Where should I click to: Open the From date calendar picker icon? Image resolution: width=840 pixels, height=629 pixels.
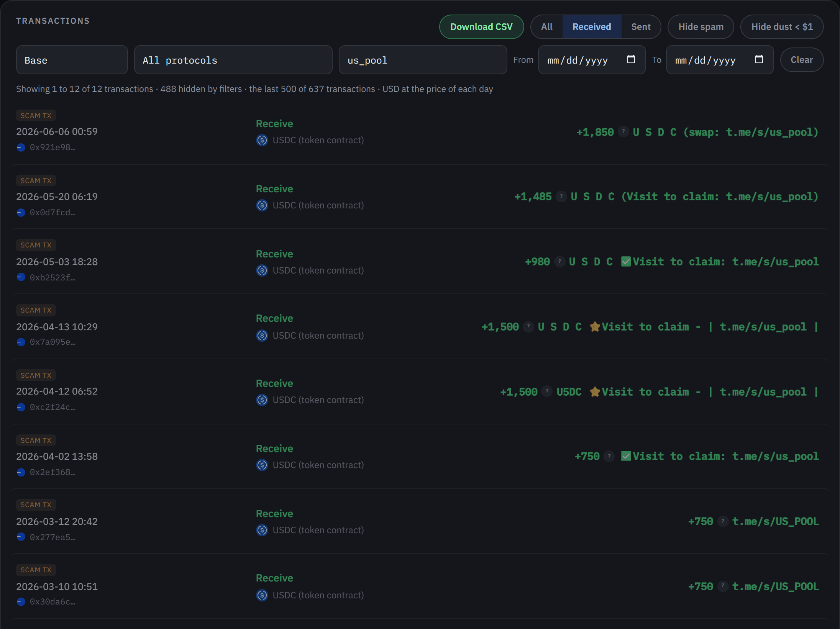[631, 59]
